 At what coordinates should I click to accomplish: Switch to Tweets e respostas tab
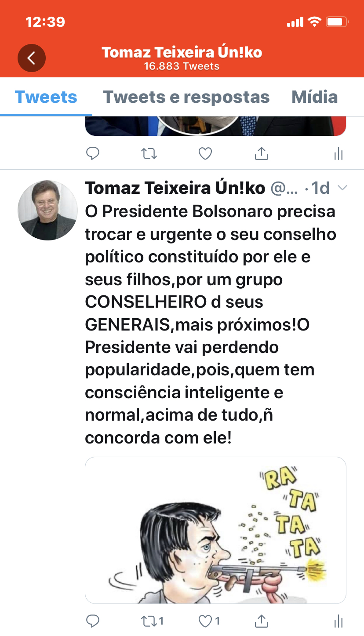coord(186,97)
